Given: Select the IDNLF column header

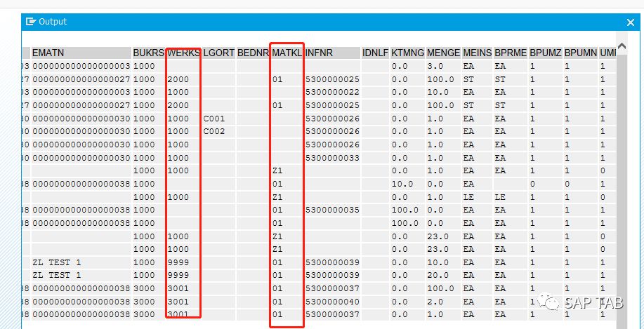Looking at the screenshot, I should [x=376, y=53].
